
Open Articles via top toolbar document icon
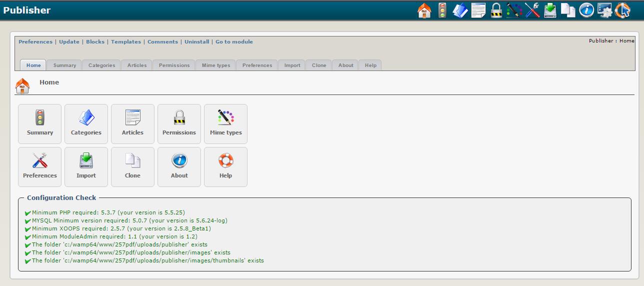[x=478, y=10]
